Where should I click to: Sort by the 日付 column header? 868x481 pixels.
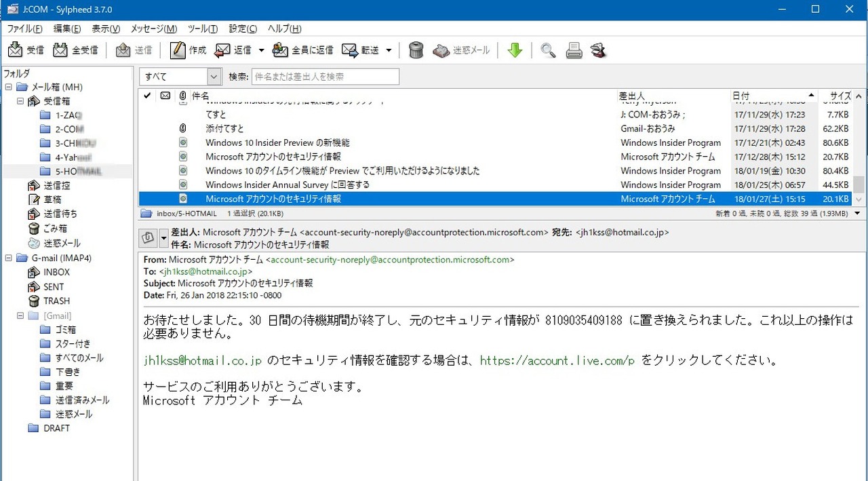coord(774,96)
